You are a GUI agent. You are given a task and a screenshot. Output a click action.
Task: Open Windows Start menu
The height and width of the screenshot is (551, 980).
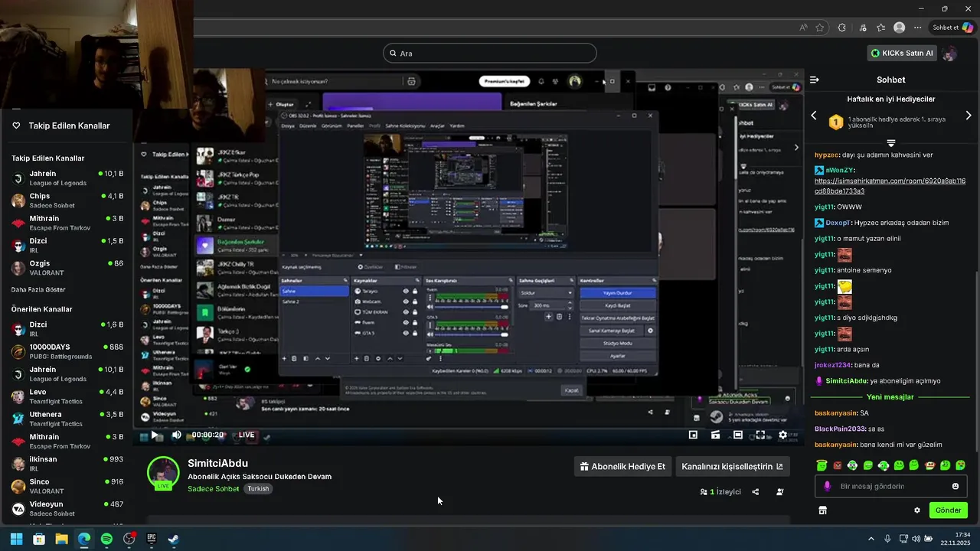pos(16,539)
